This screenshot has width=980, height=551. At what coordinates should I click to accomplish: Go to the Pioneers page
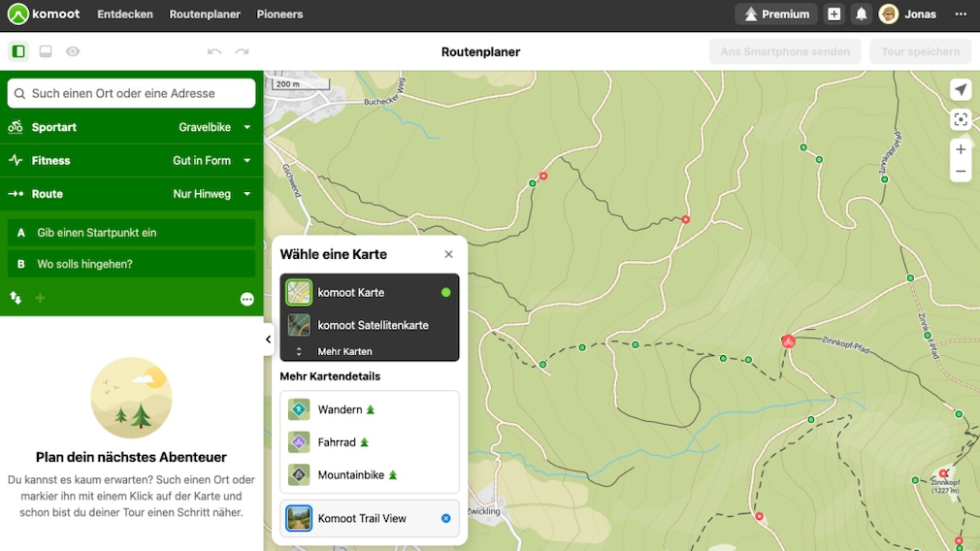[x=279, y=14]
